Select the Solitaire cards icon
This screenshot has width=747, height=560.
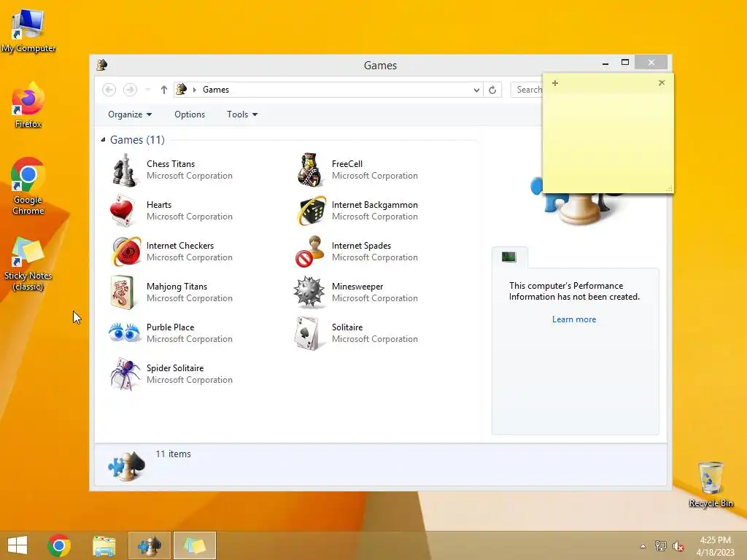308,333
